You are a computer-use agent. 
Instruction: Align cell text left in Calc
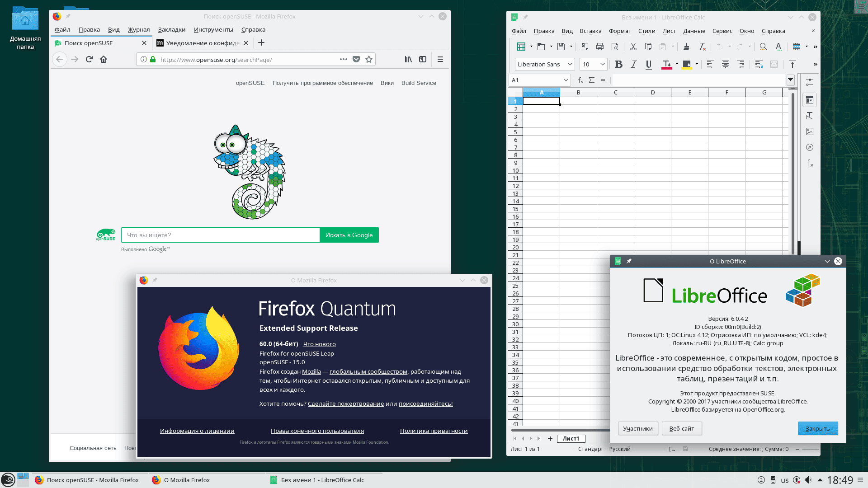coord(710,64)
